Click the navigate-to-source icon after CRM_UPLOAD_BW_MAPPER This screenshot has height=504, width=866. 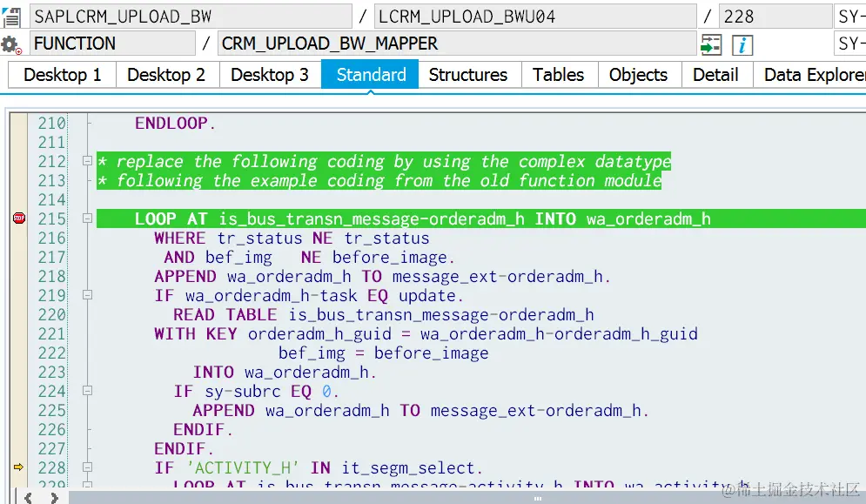711,44
